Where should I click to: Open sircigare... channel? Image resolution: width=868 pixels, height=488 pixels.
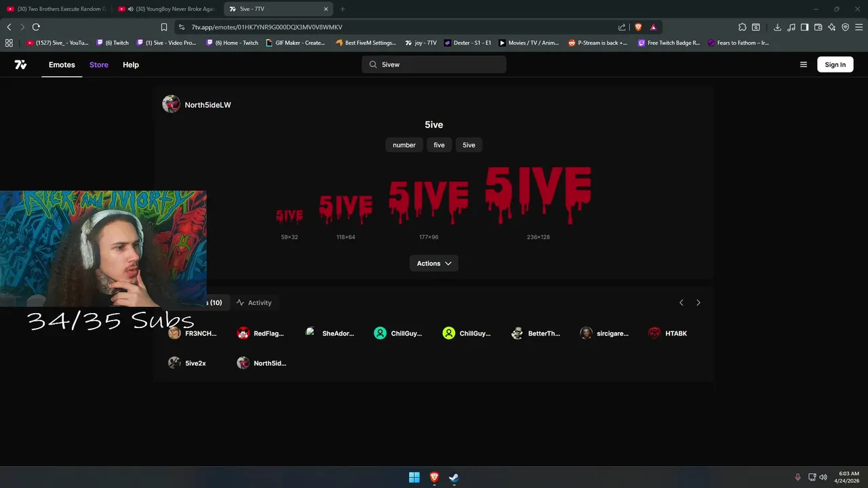pos(604,333)
